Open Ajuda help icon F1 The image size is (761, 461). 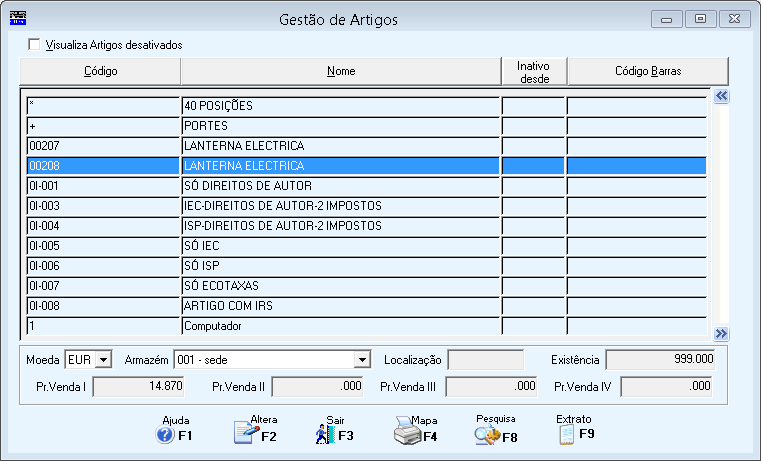(165, 434)
